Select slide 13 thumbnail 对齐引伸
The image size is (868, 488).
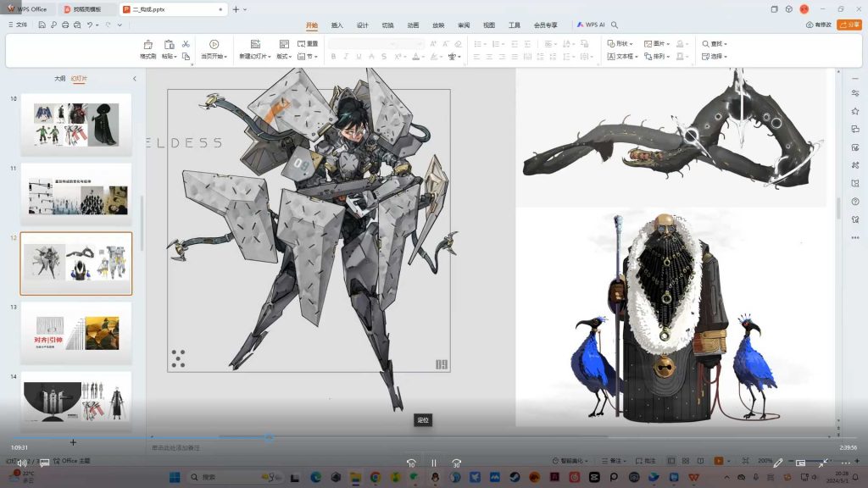(x=76, y=333)
